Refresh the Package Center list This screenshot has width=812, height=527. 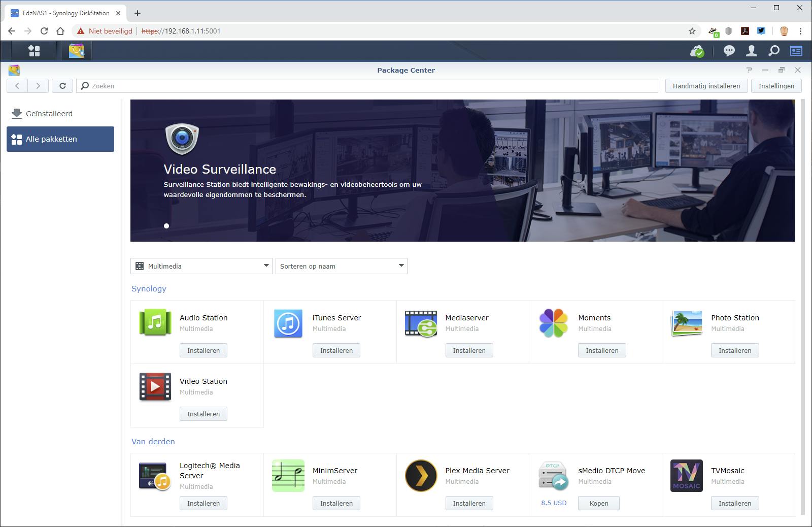tap(62, 86)
